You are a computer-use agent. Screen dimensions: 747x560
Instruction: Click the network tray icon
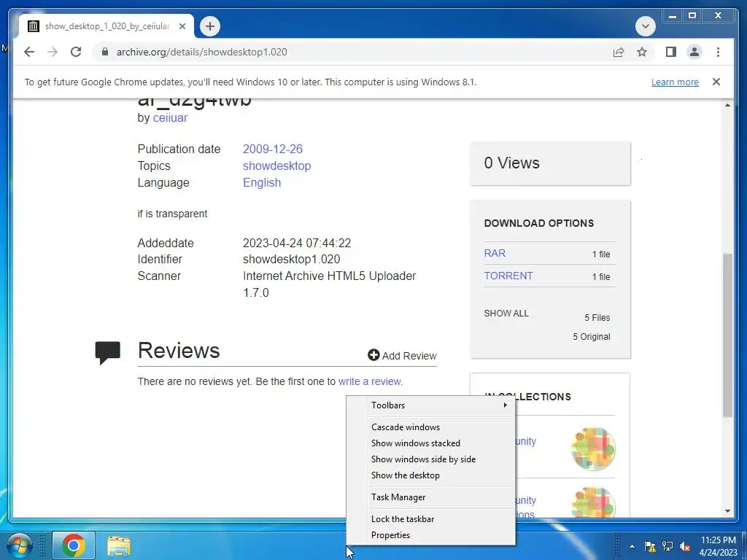point(667,547)
